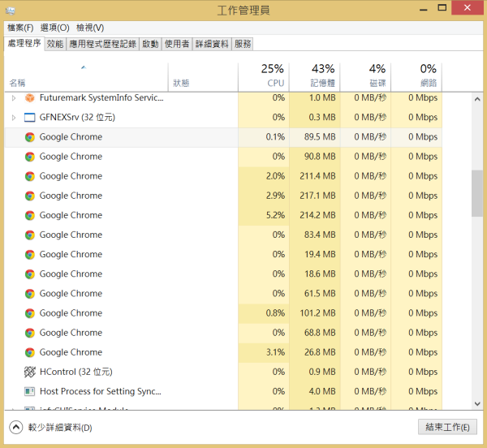
Task: Click the Chrome icon in the 68.8 MB row
Action: (x=30, y=333)
